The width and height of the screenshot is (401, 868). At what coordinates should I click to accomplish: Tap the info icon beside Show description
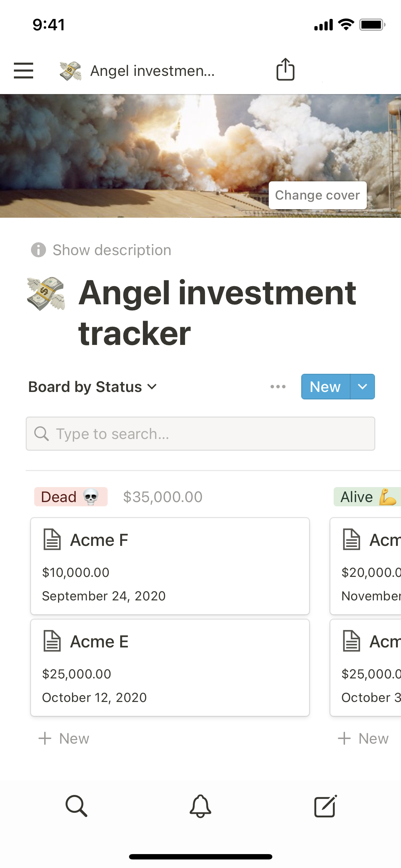[x=38, y=250]
